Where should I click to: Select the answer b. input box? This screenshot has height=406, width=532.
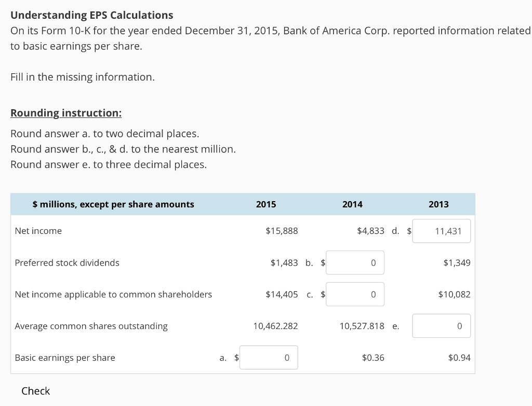click(x=355, y=263)
